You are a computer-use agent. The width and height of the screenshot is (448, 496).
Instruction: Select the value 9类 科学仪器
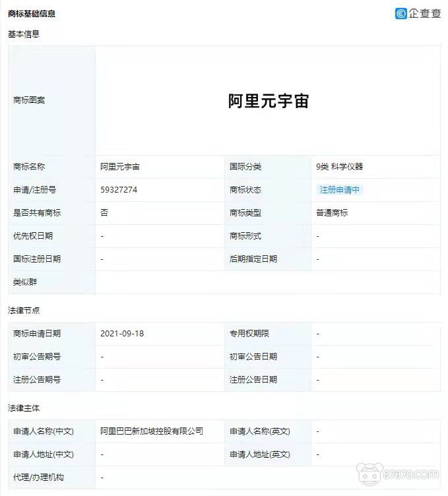[x=340, y=167]
